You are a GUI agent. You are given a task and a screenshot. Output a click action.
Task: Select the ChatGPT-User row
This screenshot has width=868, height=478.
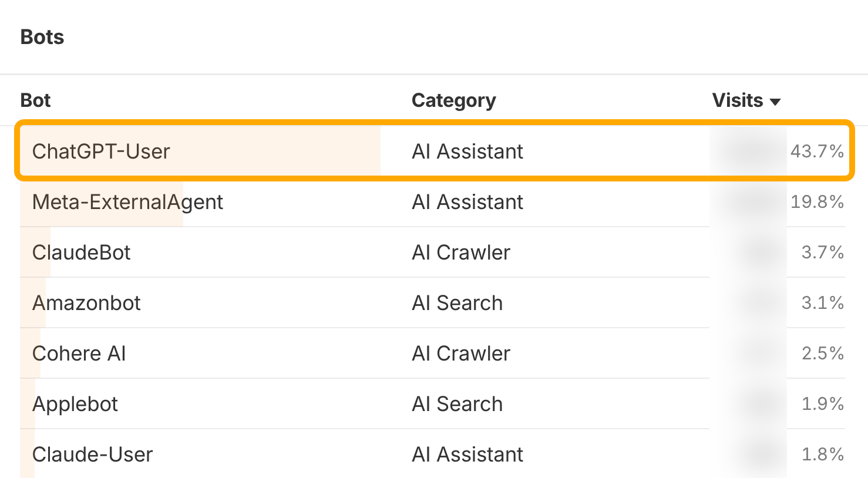[435, 150]
